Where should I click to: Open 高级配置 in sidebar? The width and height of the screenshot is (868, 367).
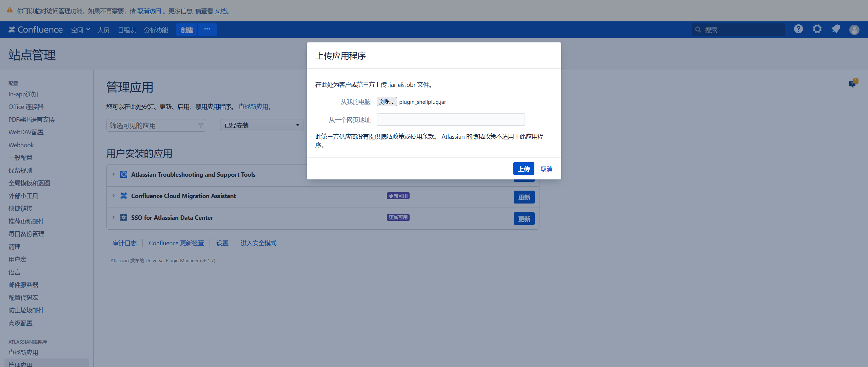coord(20,323)
